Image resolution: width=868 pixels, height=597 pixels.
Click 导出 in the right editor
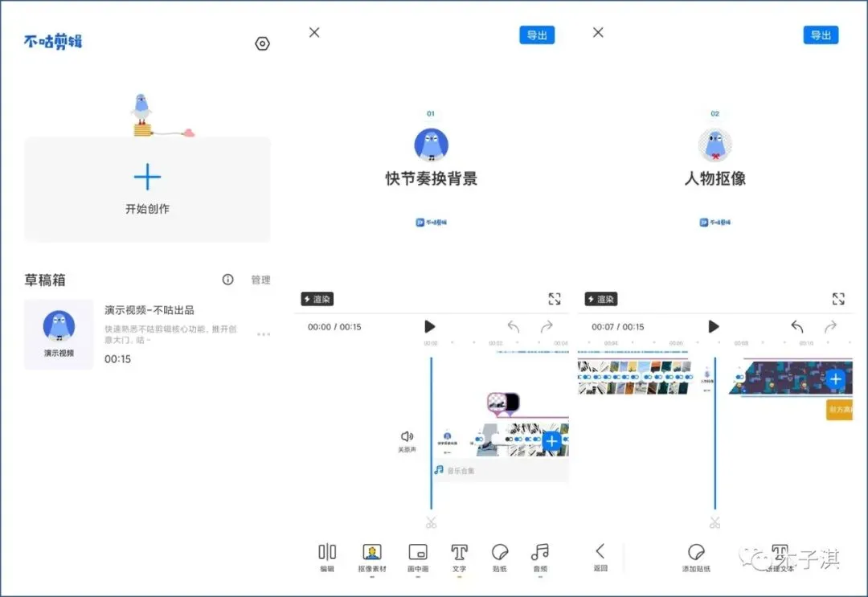coord(821,35)
